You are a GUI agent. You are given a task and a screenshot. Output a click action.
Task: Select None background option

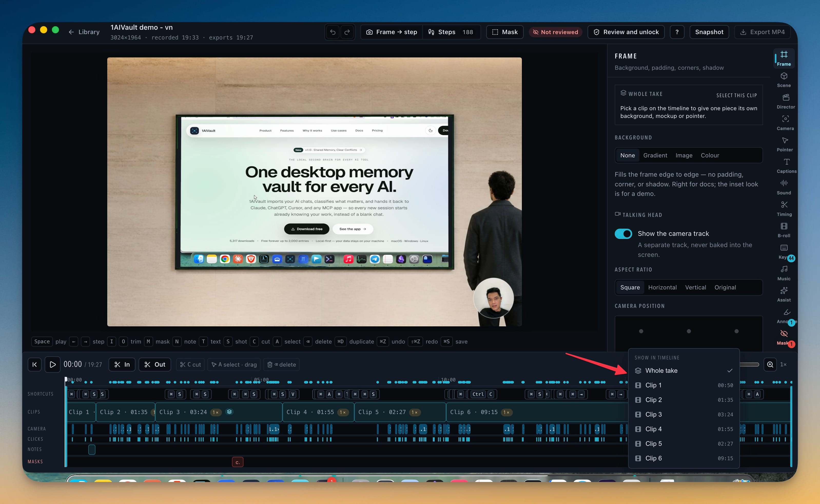coord(628,155)
